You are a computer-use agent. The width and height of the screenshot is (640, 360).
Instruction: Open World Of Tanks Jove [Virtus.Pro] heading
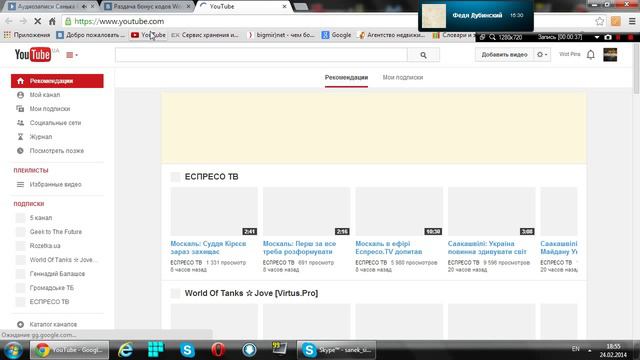[251, 293]
